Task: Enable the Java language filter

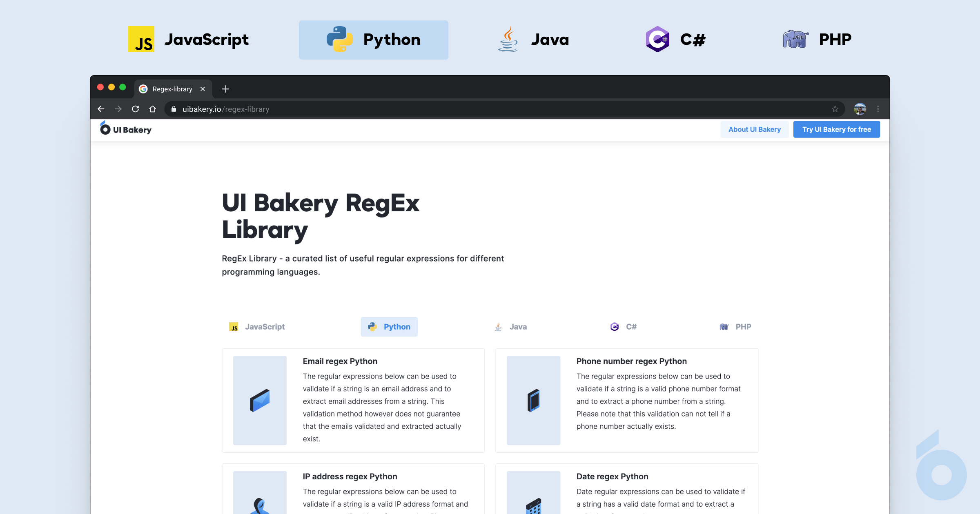Action: pos(510,327)
